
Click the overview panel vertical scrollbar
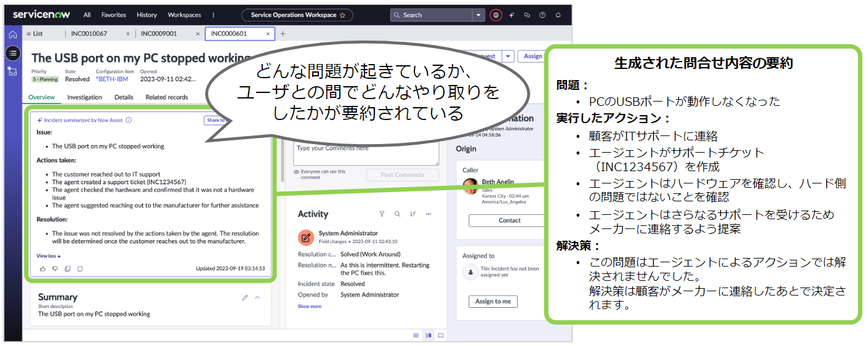283,160
